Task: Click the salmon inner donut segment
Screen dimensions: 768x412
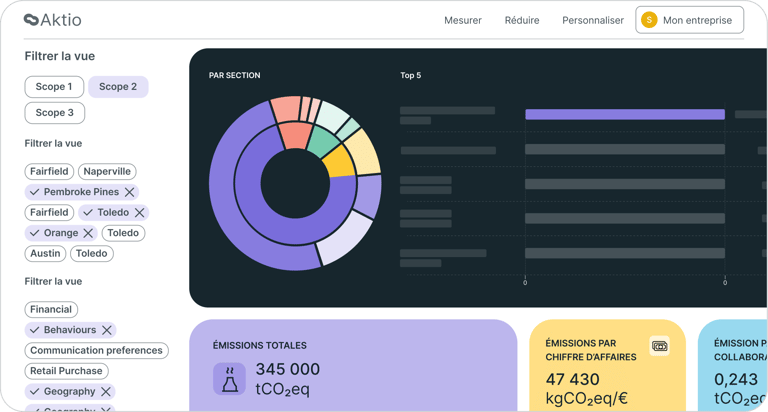Action: [x=295, y=135]
